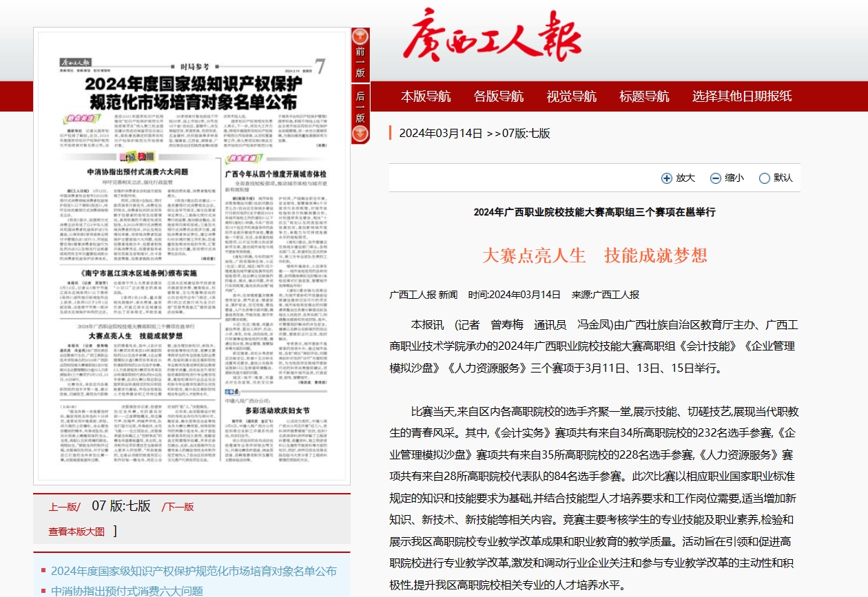Click the 缩小 minus icon
Viewport: 868px width, 597px height.
pyautogui.click(x=716, y=178)
